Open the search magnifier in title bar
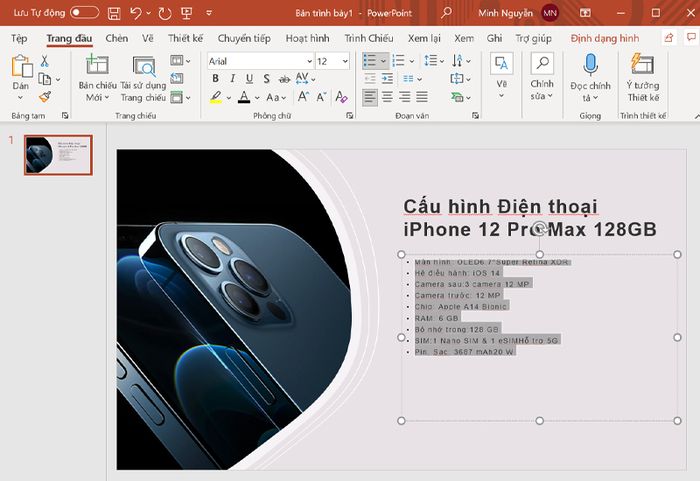Image resolution: width=700 pixels, height=481 pixels. coord(446,13)
